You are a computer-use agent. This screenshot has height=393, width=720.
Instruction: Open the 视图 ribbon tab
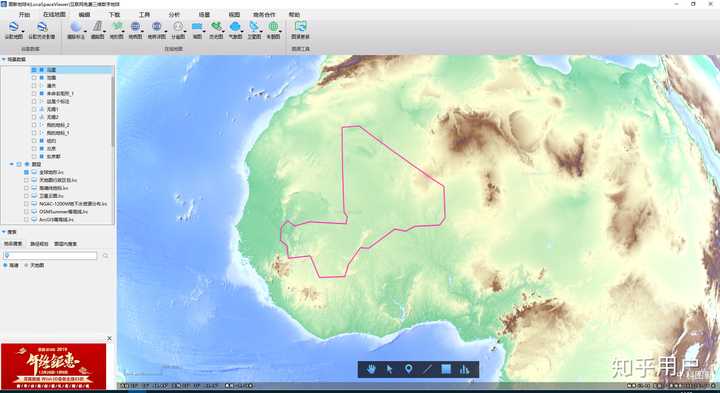[234, 15]
